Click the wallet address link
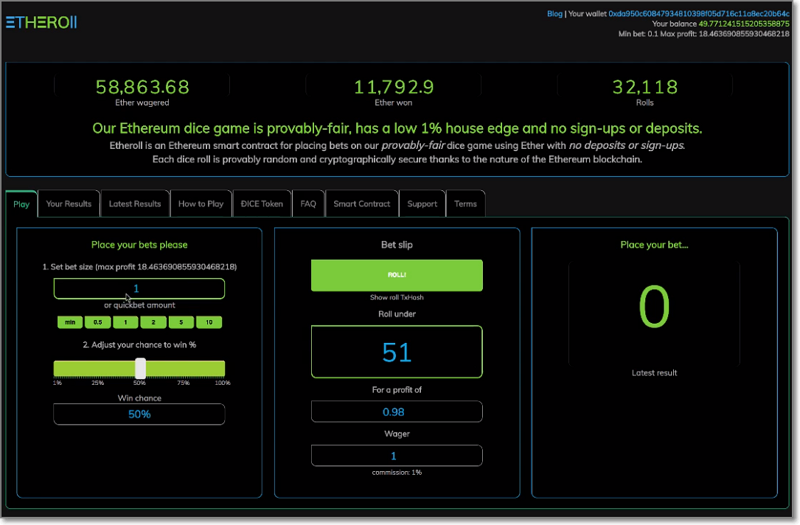Image resolution: width=800 pixels, height=525 pixels. click(698, 14)
